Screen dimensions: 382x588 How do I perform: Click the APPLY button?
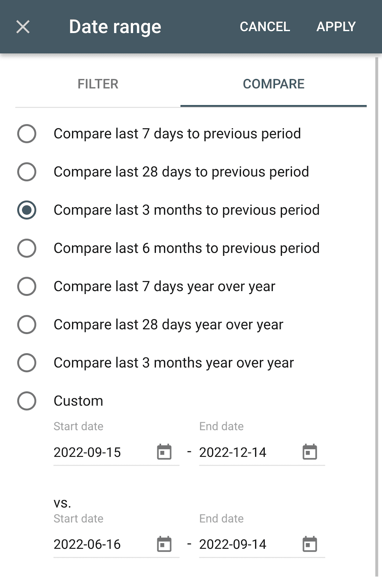(336, 27)
